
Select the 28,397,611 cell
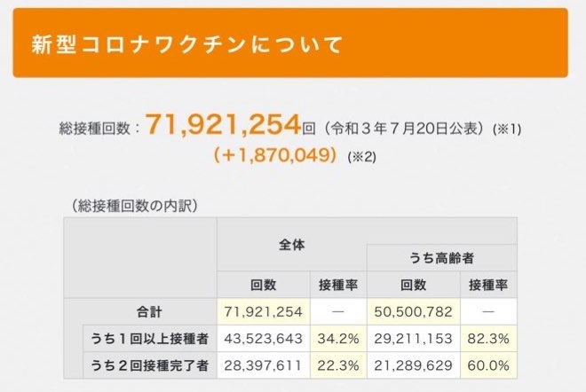(264, 364)
